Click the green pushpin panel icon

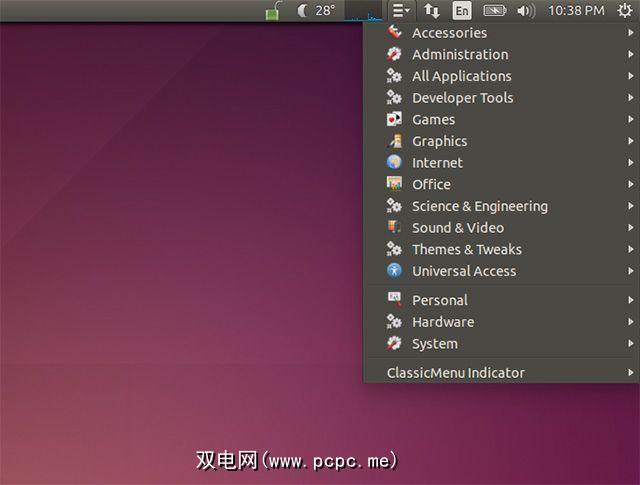point(273,11)
